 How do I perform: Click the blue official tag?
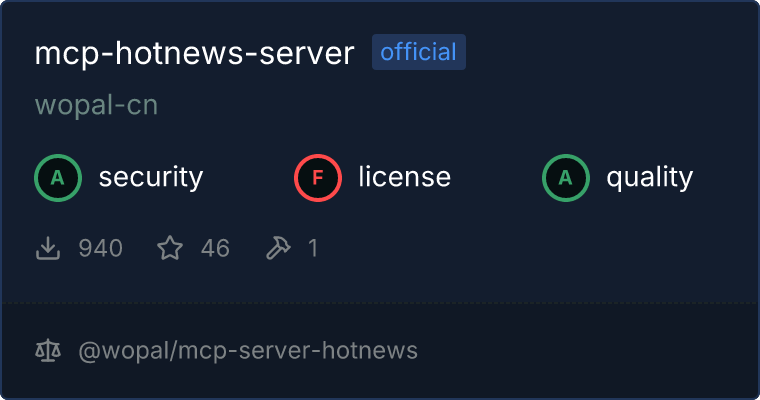(x=419, y=52)
